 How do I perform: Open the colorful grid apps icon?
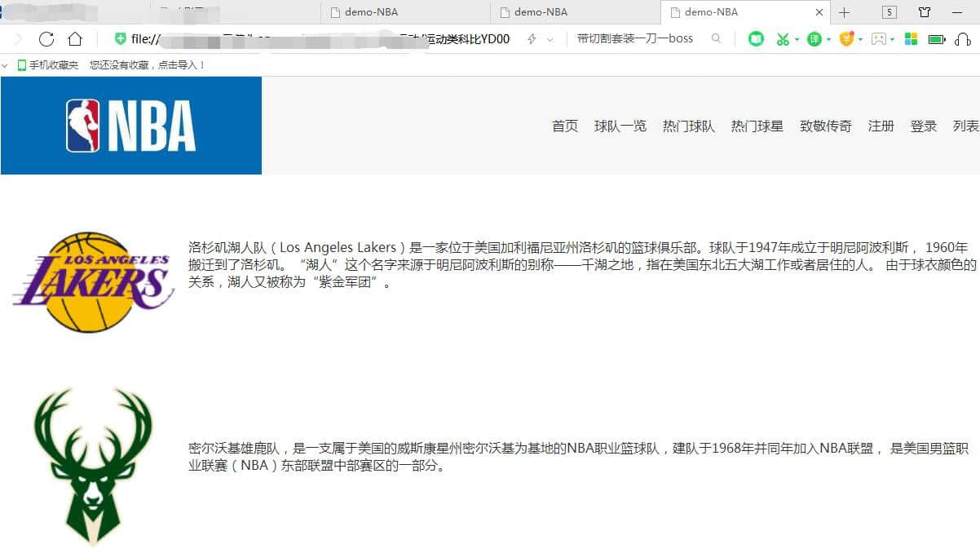[911, 39]
